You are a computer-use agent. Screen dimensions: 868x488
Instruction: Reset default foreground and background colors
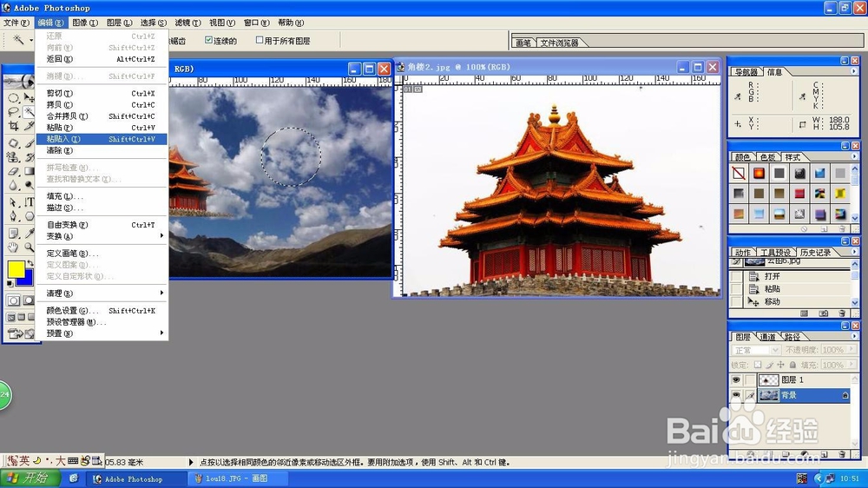(x=10, y=284)
